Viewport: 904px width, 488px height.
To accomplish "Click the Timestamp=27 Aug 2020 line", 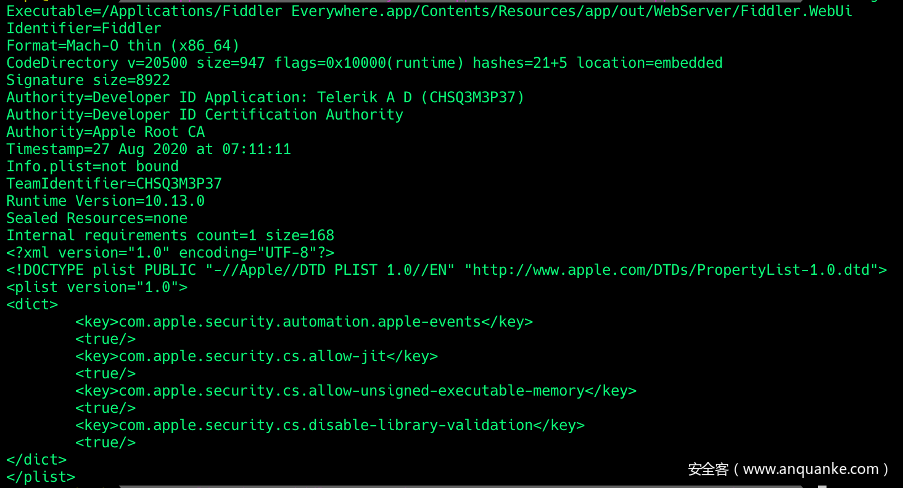I will [x=148, y=149].
